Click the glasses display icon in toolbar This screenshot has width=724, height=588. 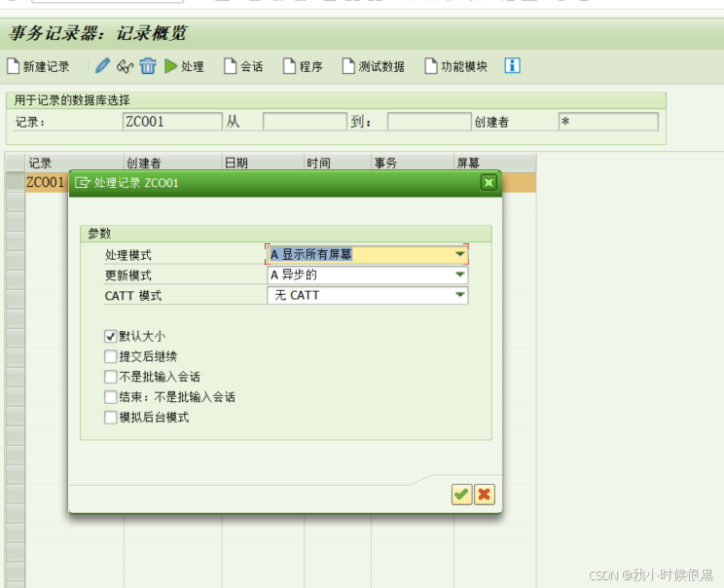126,66
